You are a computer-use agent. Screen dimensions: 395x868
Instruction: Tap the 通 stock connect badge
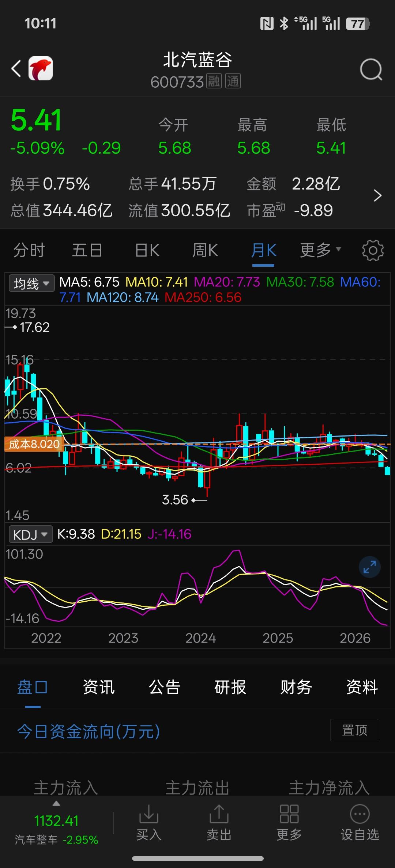tap(233, 81)
